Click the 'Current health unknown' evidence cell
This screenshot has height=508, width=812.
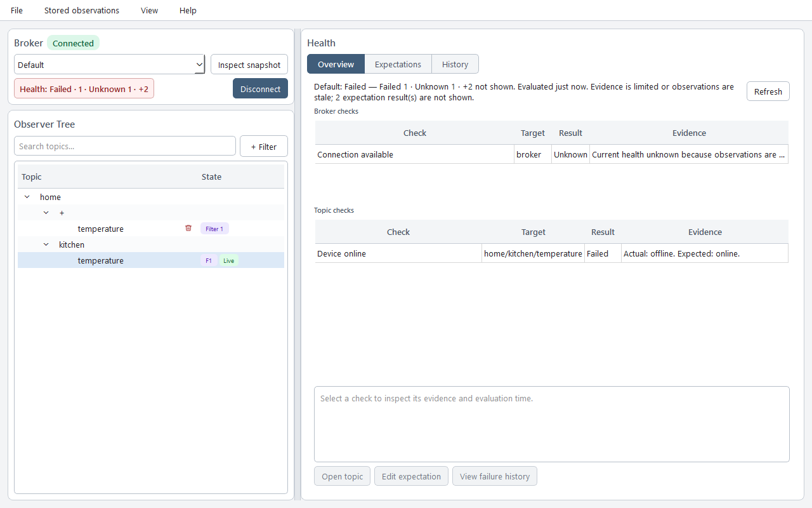pyautogui.click(x=689, y=154)
